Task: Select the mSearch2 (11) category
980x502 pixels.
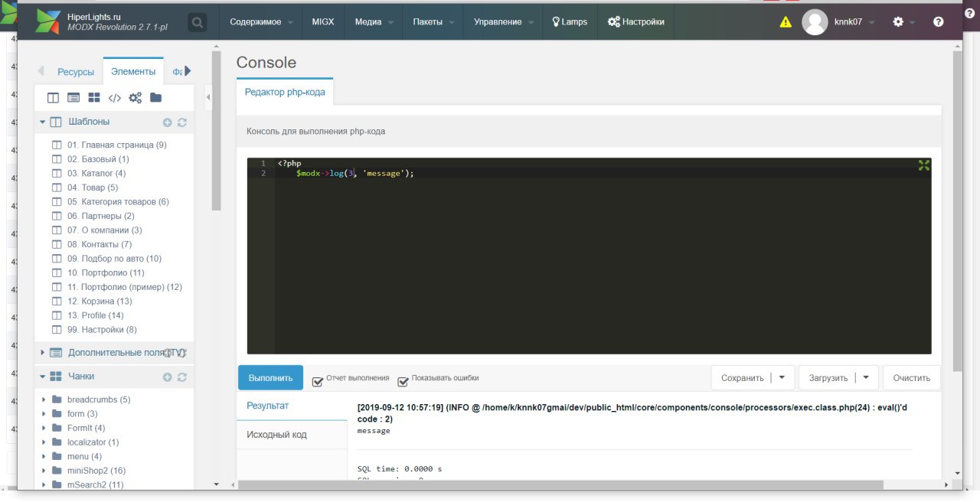Action: click(95, 485)
